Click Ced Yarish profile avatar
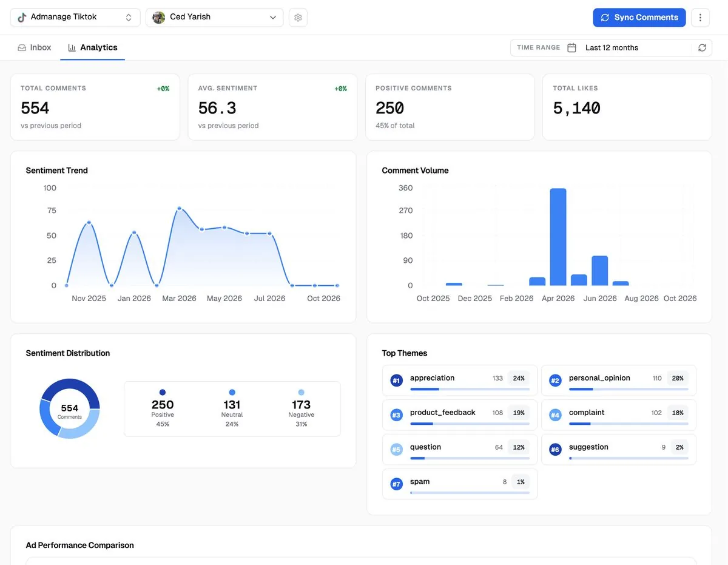This screenshot has width=728, height=565. click(x=159, y=18)
